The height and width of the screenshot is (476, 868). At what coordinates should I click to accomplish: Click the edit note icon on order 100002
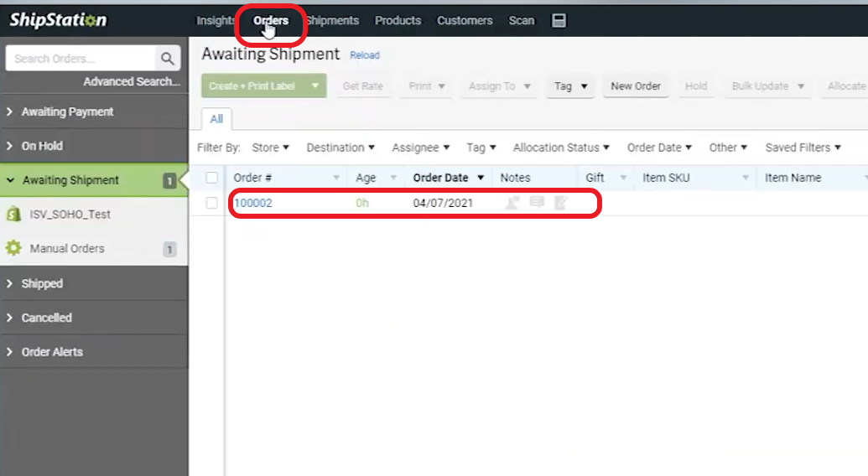click(560, 203)
